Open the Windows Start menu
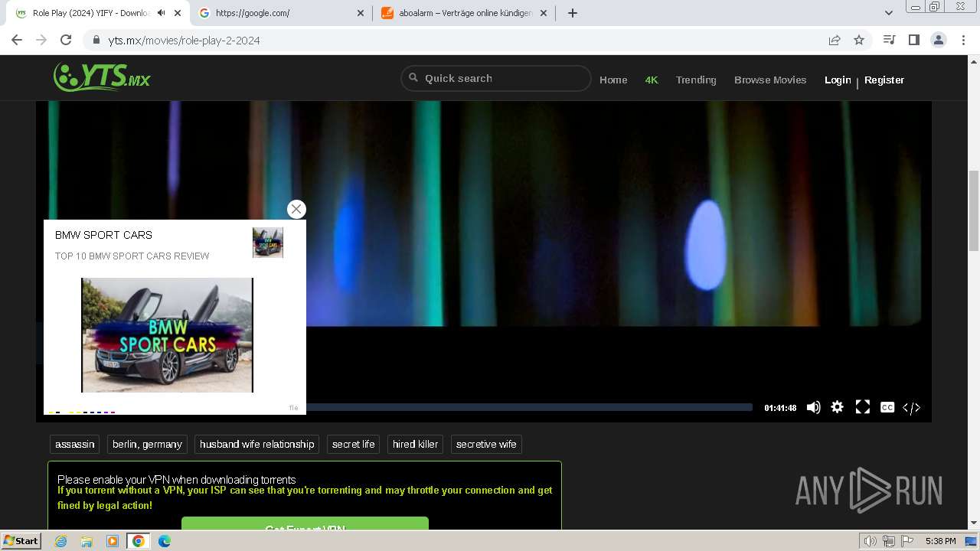Viewport: 980px width, 551px height. [x=21, y=541]
